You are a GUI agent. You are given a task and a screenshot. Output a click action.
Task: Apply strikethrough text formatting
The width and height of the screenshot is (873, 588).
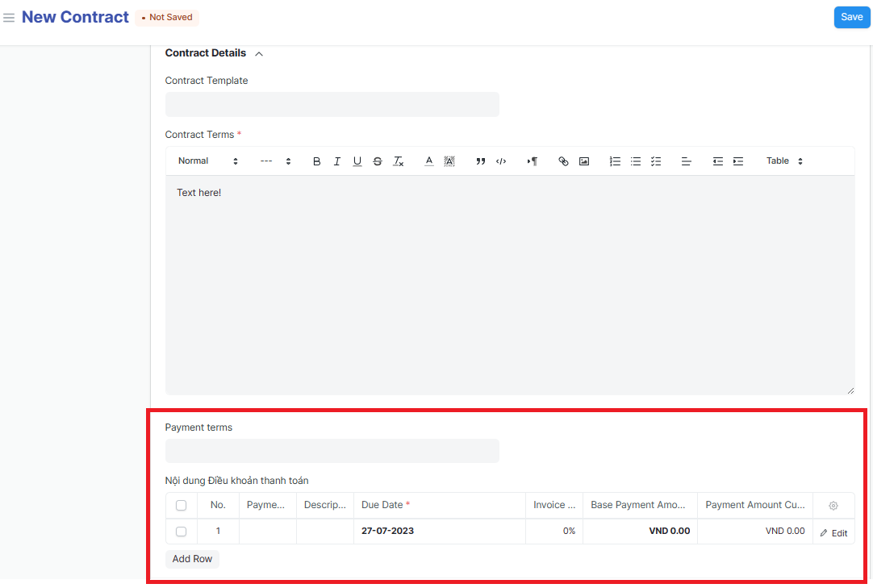point(378,161)
